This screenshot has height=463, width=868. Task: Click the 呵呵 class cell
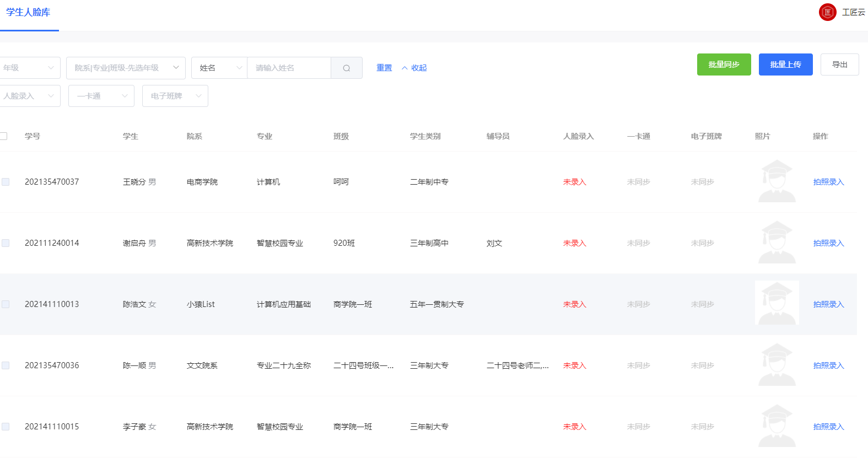point(341,182)
